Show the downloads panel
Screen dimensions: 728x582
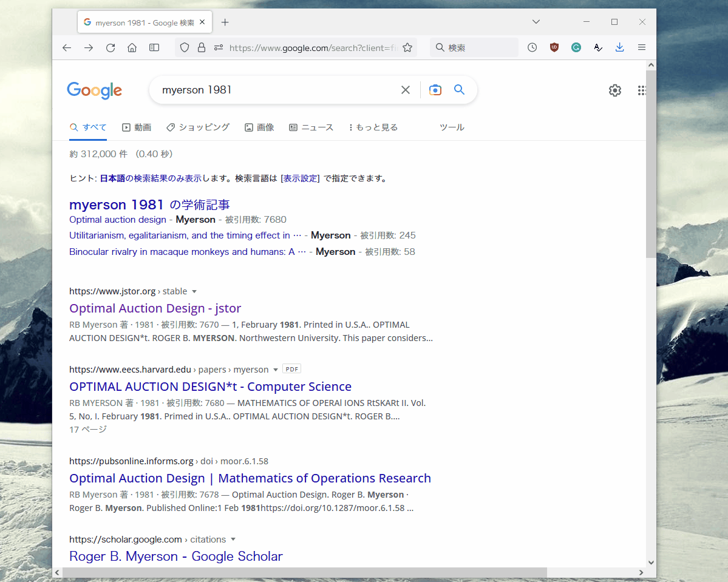click(x=620, y=47)
